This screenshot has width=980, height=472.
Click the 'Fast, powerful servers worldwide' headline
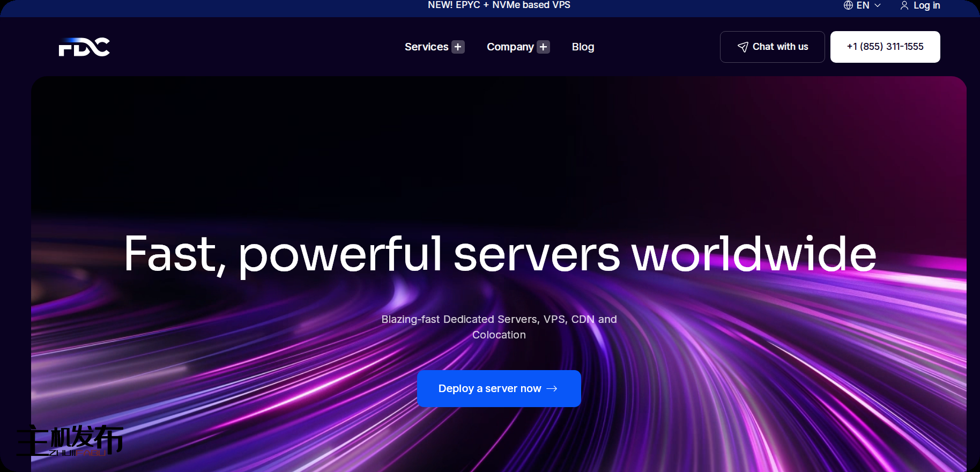tap(500, 254)
